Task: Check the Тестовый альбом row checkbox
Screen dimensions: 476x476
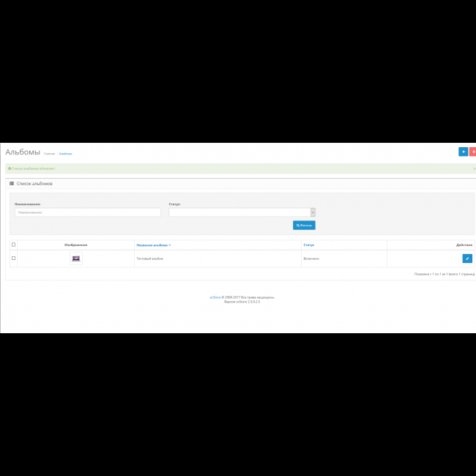Action: (13, 259)
